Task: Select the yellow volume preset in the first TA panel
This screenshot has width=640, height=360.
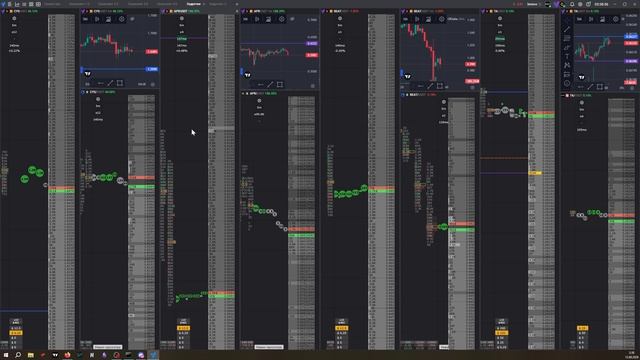Action: [502, 333]
